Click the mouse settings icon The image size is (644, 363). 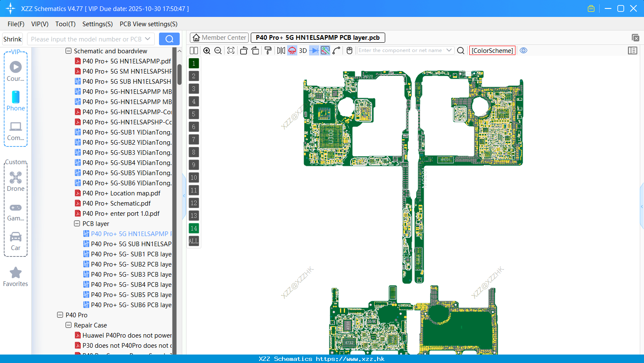(x=349, y=50)
